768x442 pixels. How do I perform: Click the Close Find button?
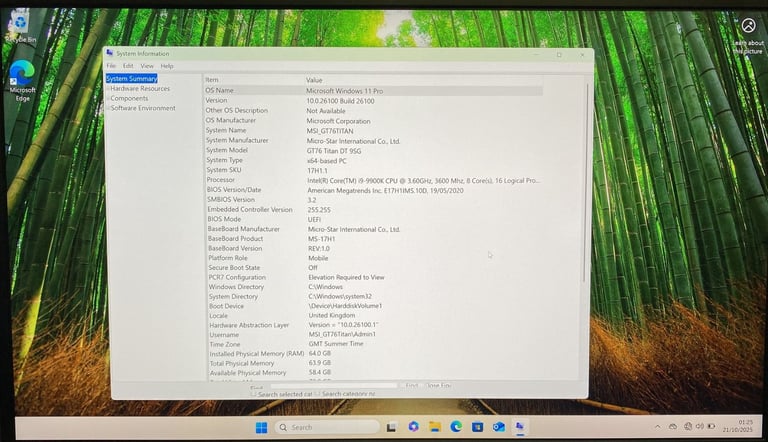pyautogui.click(x=438, y=386)
